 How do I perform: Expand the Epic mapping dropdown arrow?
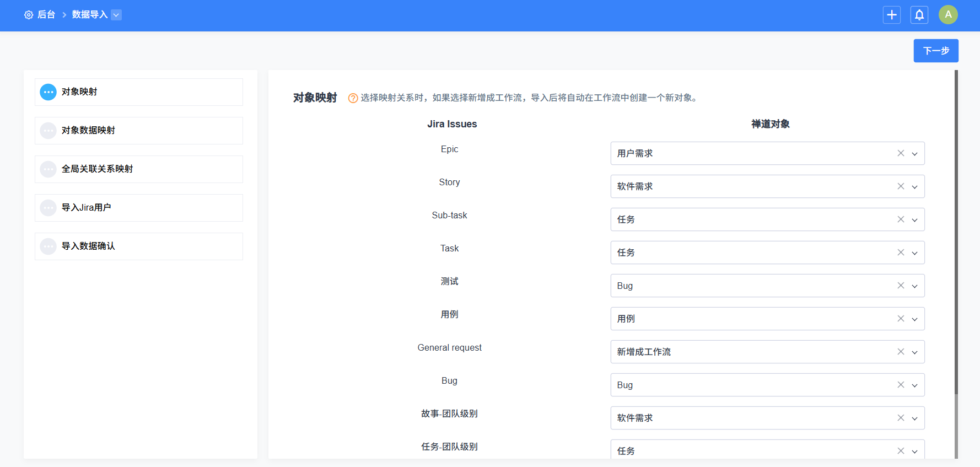click(914, 154)
